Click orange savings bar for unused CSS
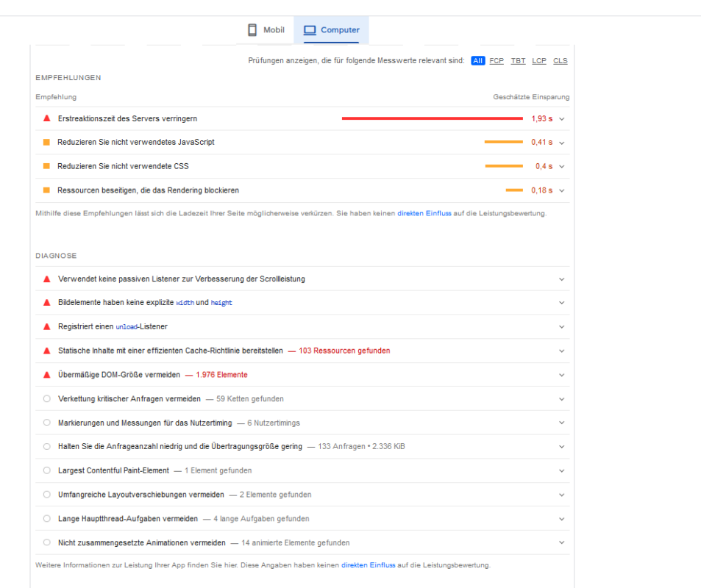The image size is (701, 588). pos(504,166)
